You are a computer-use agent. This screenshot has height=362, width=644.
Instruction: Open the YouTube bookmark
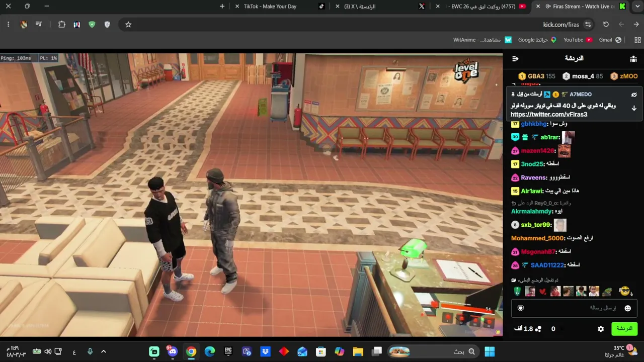pos(578,40)
